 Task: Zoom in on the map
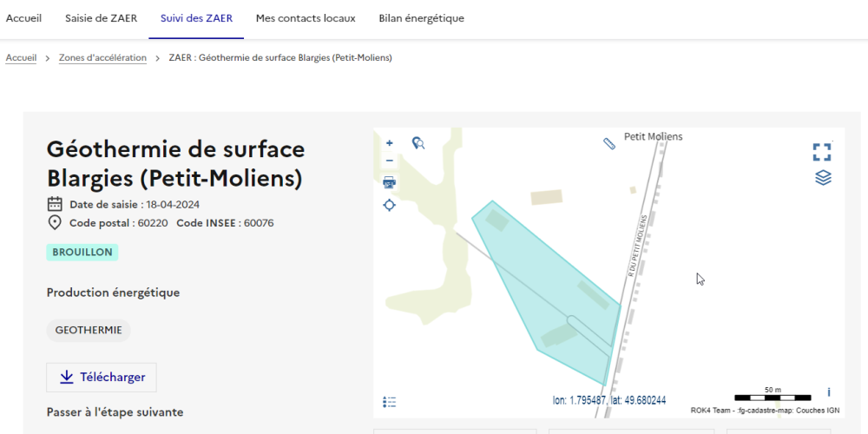(389, 142)
